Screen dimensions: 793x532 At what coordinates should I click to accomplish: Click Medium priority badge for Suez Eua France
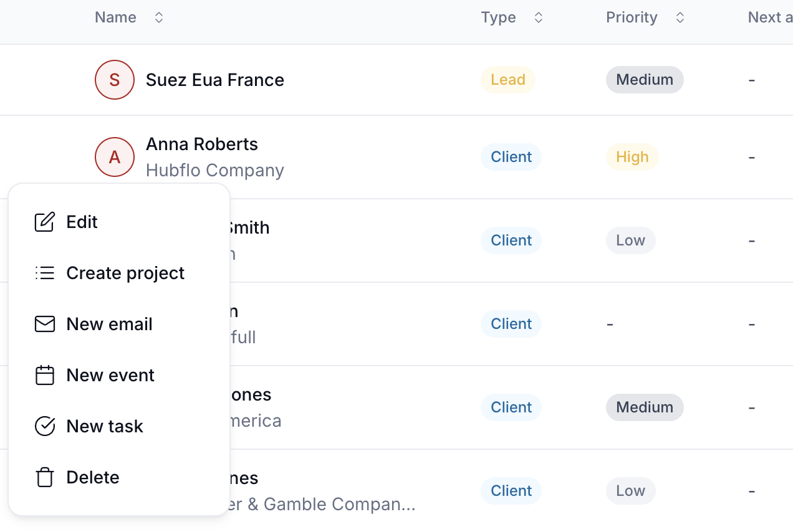645,80
